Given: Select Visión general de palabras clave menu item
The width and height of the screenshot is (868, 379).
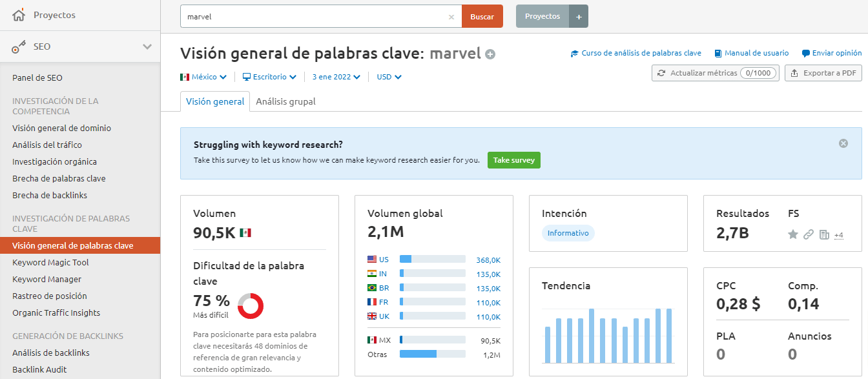Looking at the screenshot, I should [80, 245].
